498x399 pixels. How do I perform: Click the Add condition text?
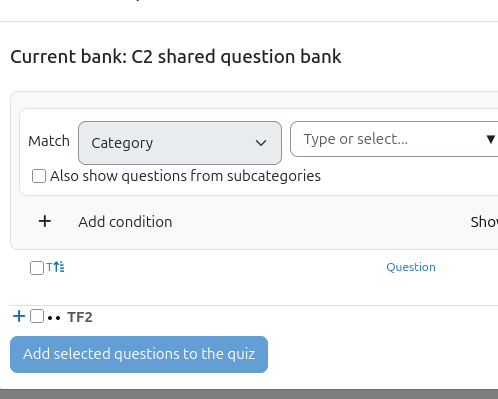[125, 222]
